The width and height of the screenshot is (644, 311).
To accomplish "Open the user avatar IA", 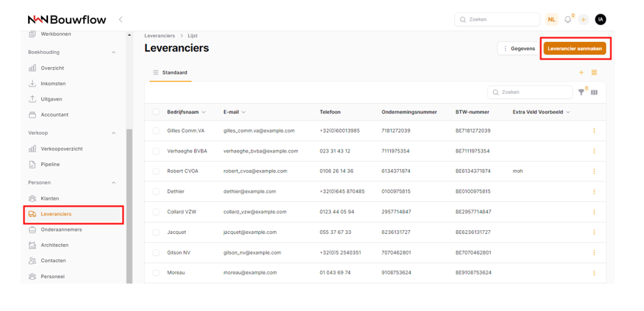I will pyautogui.click(x=601, y=20).
